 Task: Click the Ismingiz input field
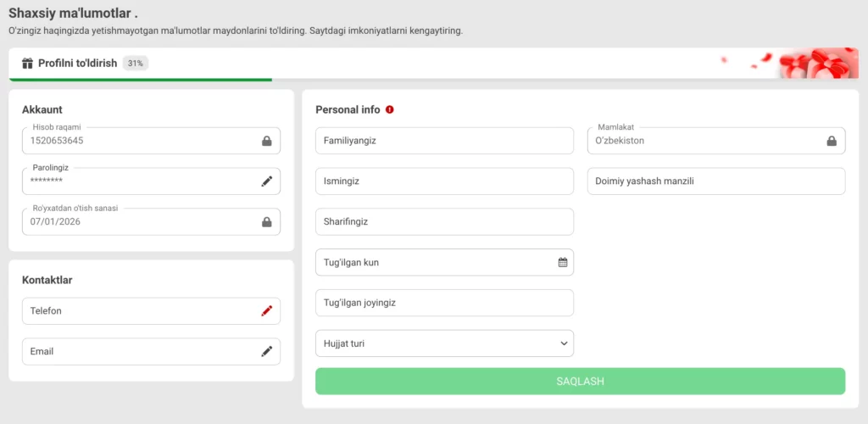(444, 181)
